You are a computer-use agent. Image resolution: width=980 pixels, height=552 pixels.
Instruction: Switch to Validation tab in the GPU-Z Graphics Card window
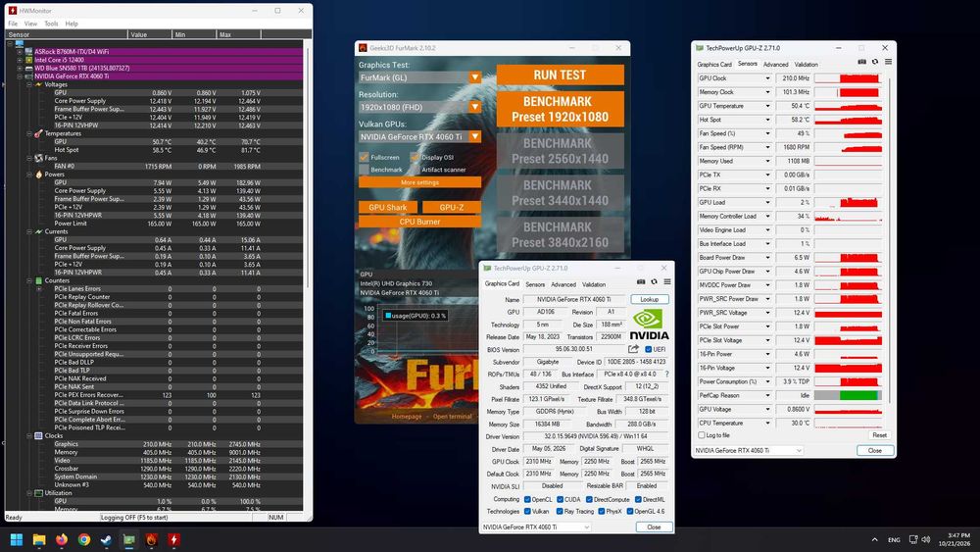pos(594,284)
